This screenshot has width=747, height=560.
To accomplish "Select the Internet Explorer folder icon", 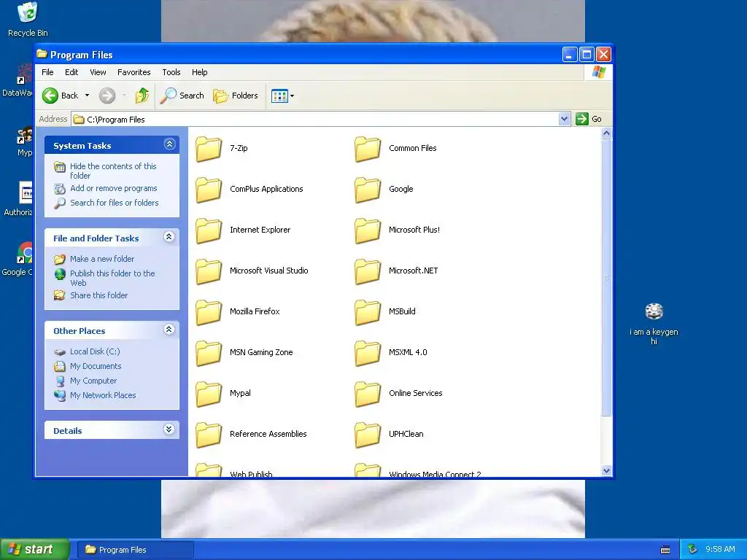I will coord(209,231).
